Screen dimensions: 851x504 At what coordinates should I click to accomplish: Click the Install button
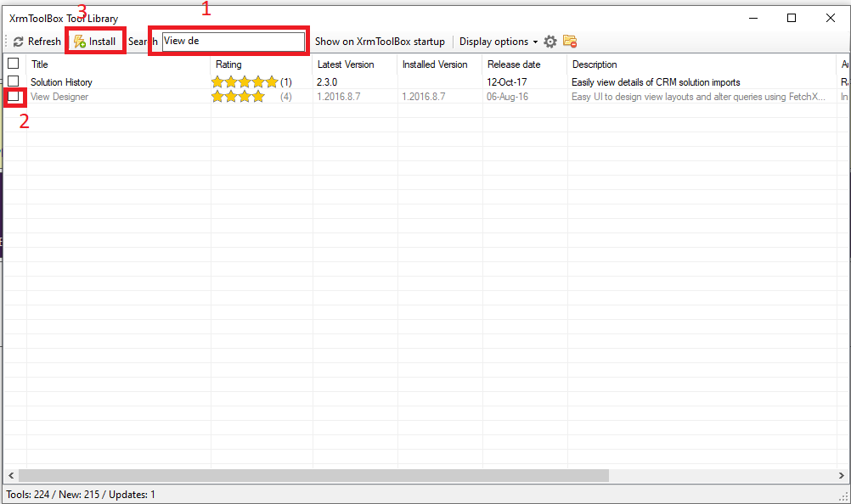pyautogui.click(x=95, y=42)
